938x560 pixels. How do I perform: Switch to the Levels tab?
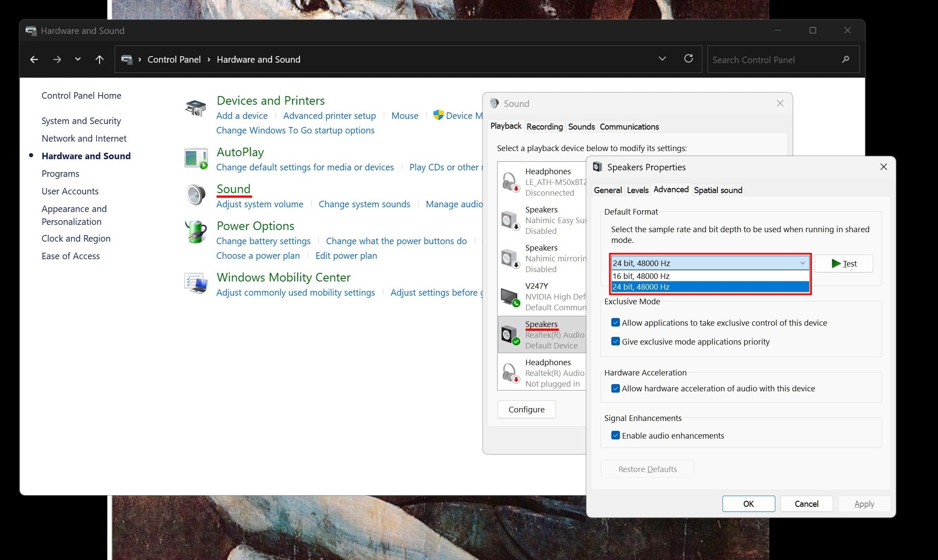pyautogui.click(x=637, y=190)
